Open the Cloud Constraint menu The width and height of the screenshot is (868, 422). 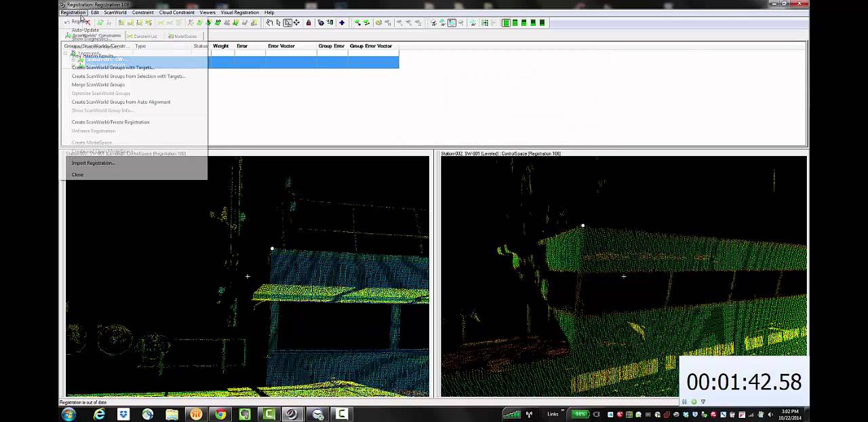tap(177, 12)
